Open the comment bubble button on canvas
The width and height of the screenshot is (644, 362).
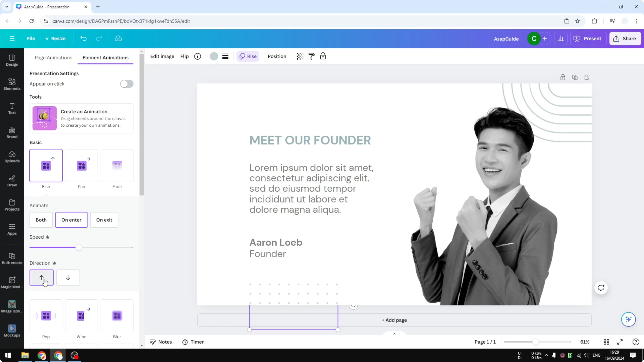601,288
